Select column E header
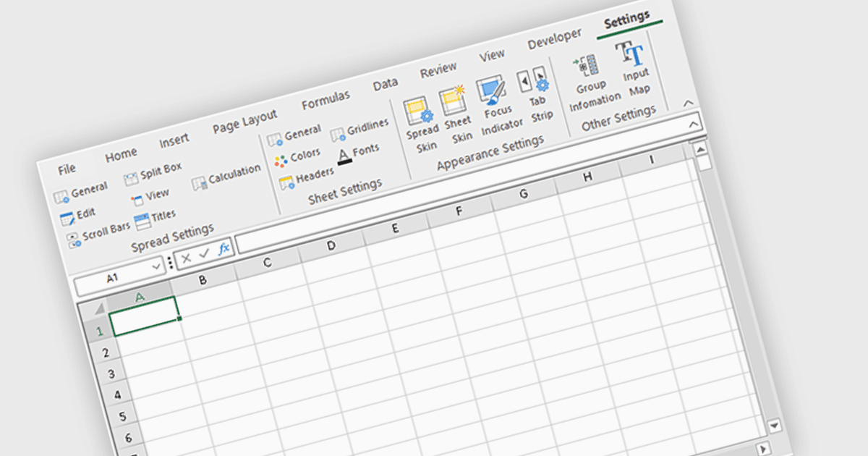The height and width of the screenshot is (456, 868). tap(395, 228)
